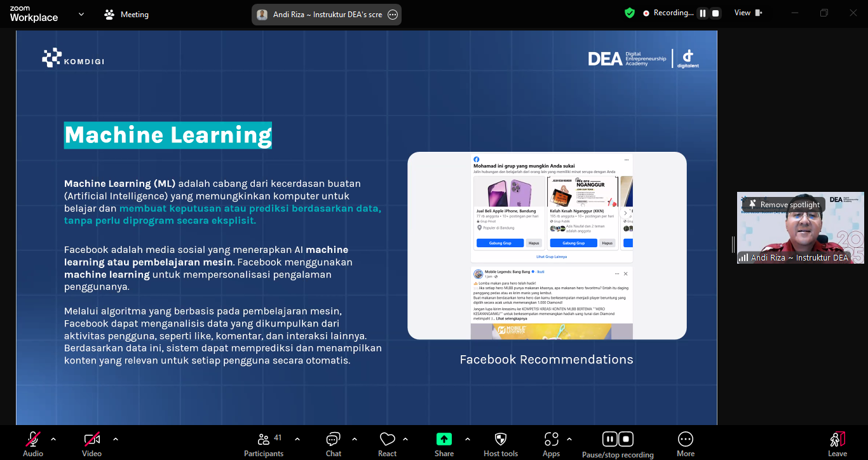Start video with the Video button
The width and height of the screenshot is (868, 460).
[92, 443]
